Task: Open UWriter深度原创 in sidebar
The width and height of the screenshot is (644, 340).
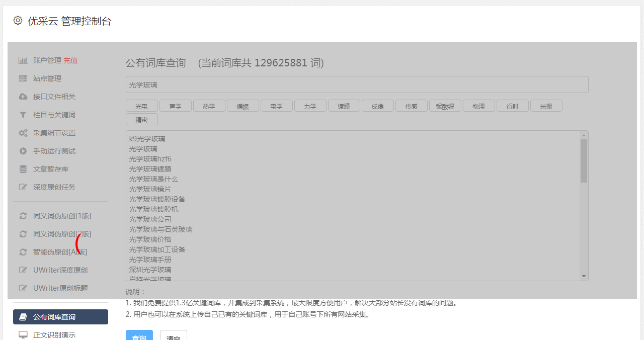Action: [60, 270]
